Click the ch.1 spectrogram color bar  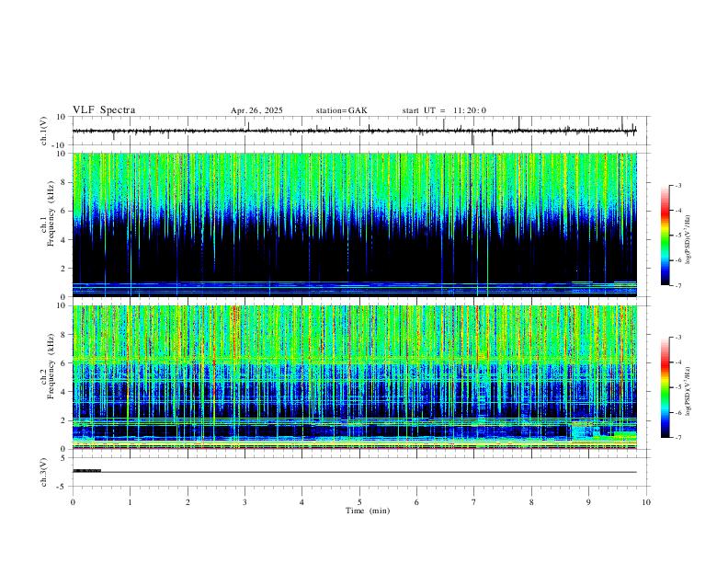point(665,236)
